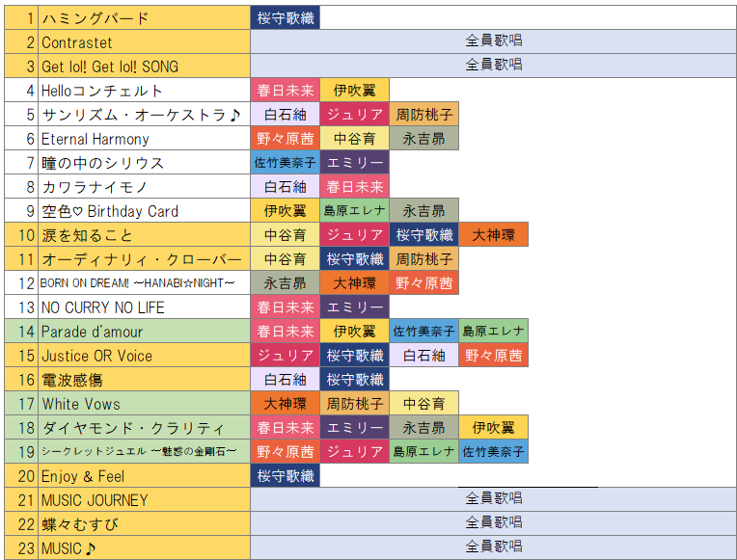Click the 全員歌唱 cell in the MUSIC JOURNEY row
737x560 pixels.
point(493,500)
